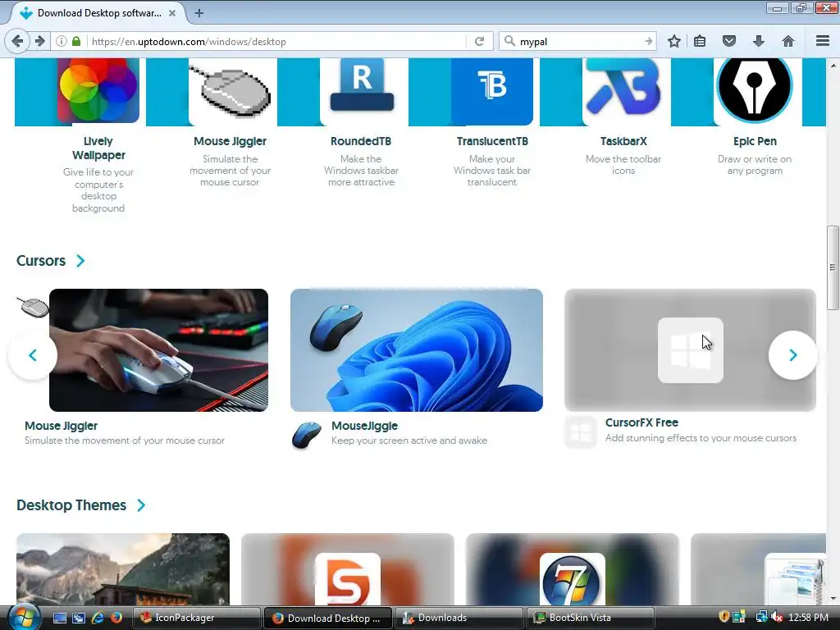
Task: Open the Windows Start menu
Action: pos(24,617)
